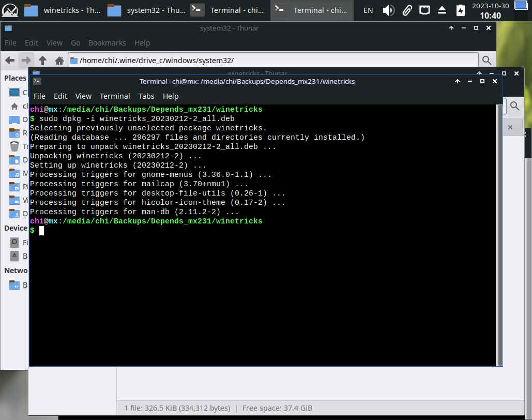Select the Desktop icon in Places sidebar
This screenshot has height=420, width=532.
tap(14, 119)
